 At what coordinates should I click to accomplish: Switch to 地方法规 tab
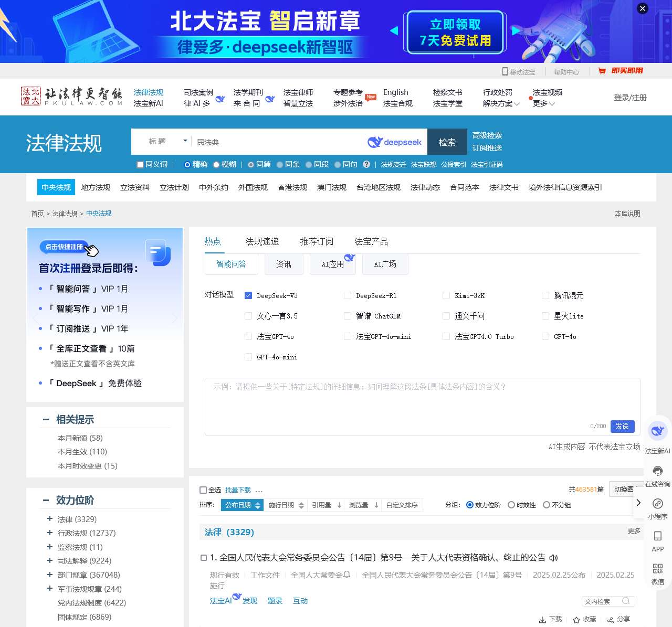pyautogui.click(x=96, y=187)
